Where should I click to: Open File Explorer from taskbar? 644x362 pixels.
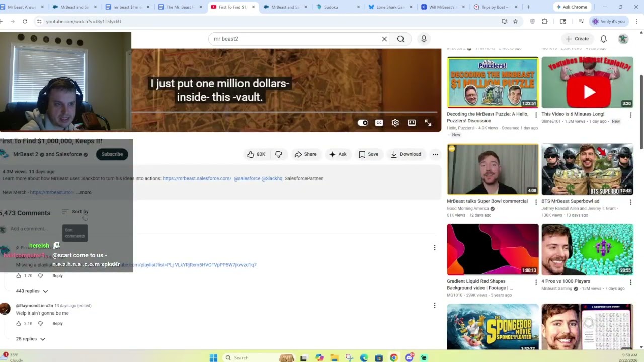pyautogui.click(x=334, y=358)
